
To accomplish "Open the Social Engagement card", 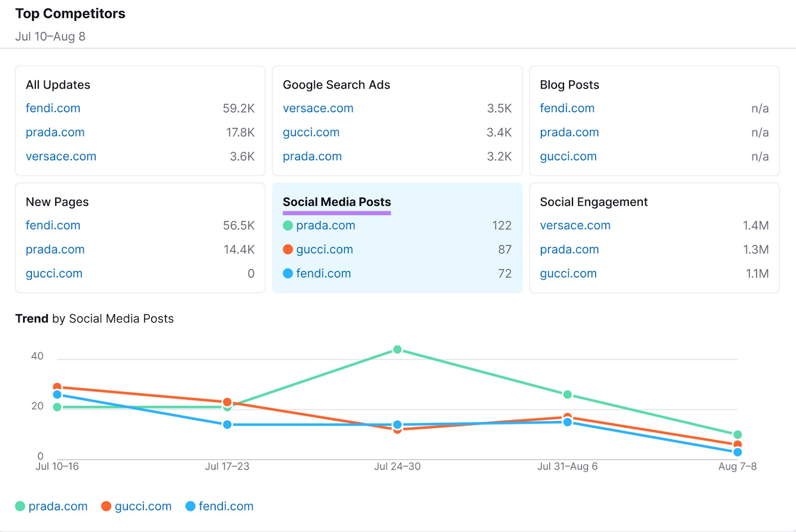I will coord(594,202).
